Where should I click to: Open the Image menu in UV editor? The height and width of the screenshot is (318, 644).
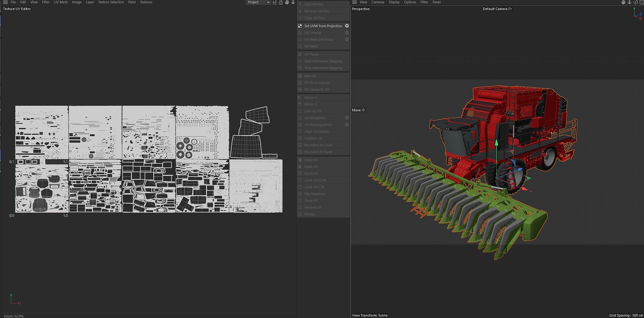point(77,2)
